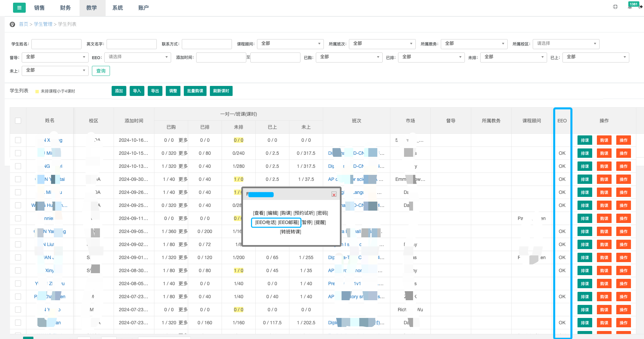Image resolution: width=644 pixels, height=339 pixels.
Task: Open the 所属校区 dropdown
Action: pyautogui.click(x=566, y=44)
